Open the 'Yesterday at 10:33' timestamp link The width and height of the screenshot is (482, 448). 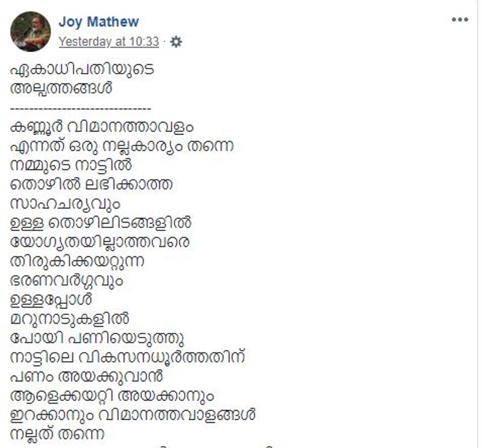[108, 42]
